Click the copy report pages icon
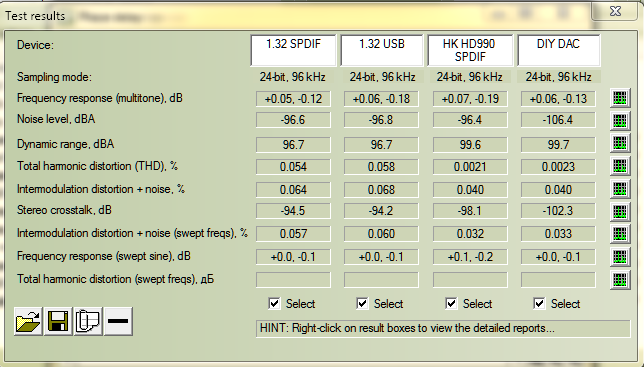644x367 pixels. click(x=88, y=321)
